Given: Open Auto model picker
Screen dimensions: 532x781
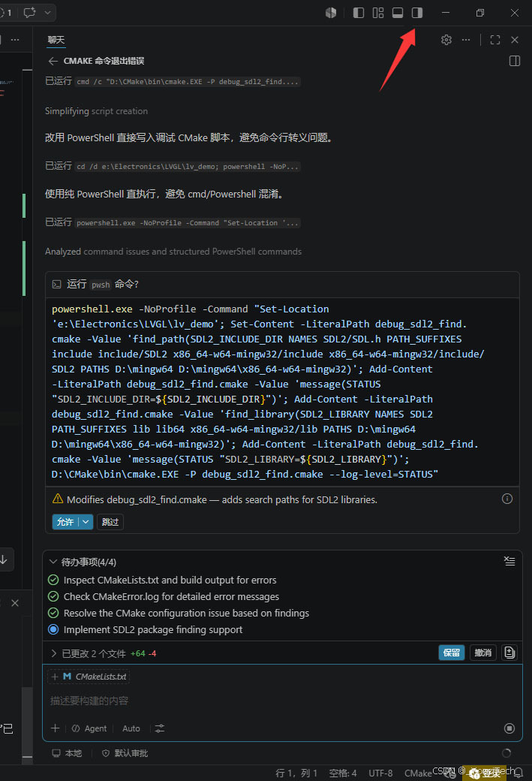Looking at the screenshot, I should coord(131,728).
